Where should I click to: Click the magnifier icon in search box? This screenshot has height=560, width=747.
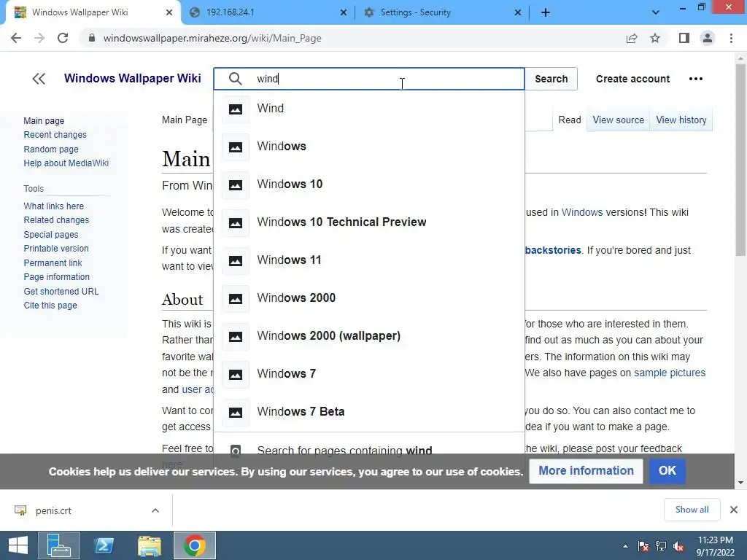[236, 79]
